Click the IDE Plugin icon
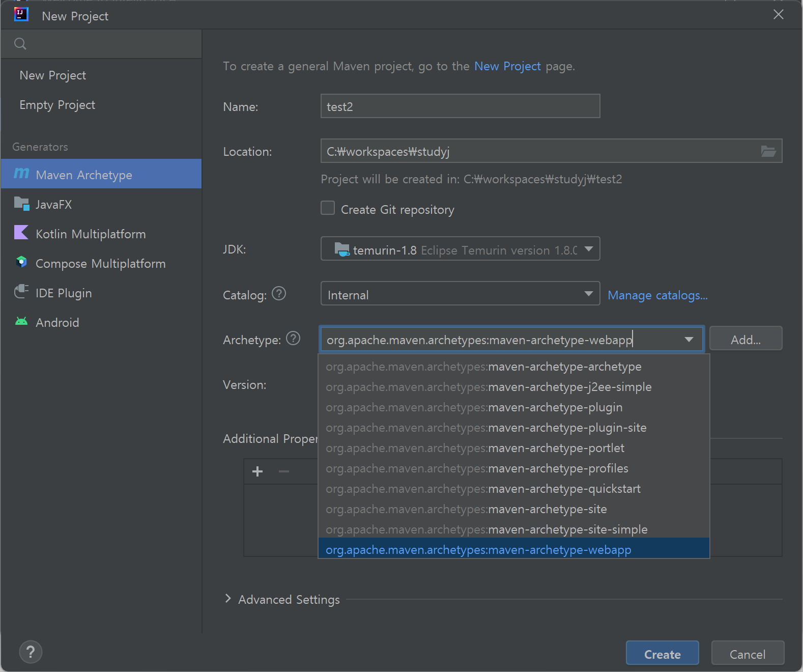This screenshot has width=803, height=672. pos(21,292)
